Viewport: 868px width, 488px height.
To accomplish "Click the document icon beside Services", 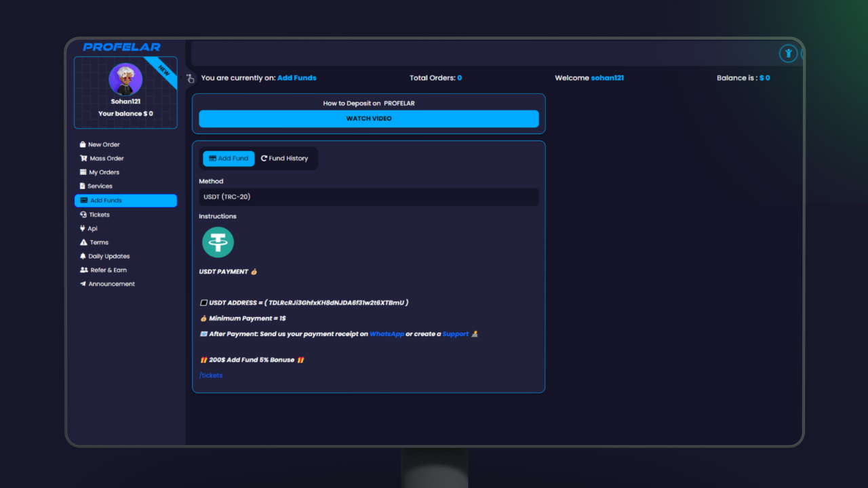I will 82,186.
